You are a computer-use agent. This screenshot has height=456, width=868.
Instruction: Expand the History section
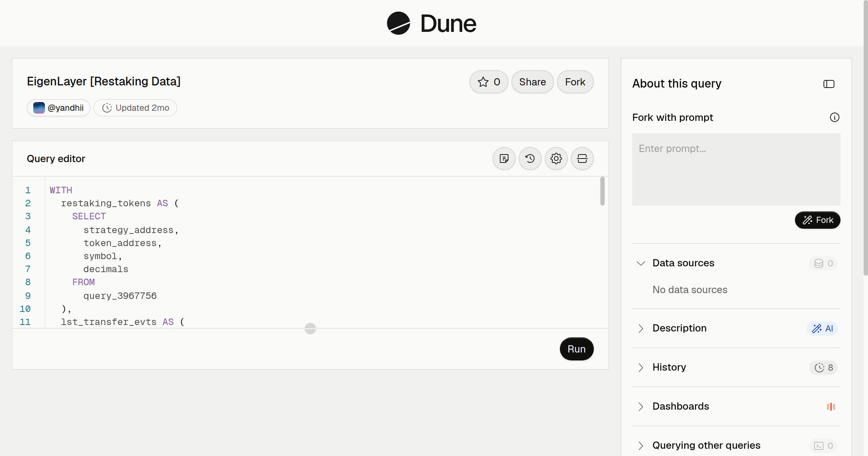click(641, 367)
